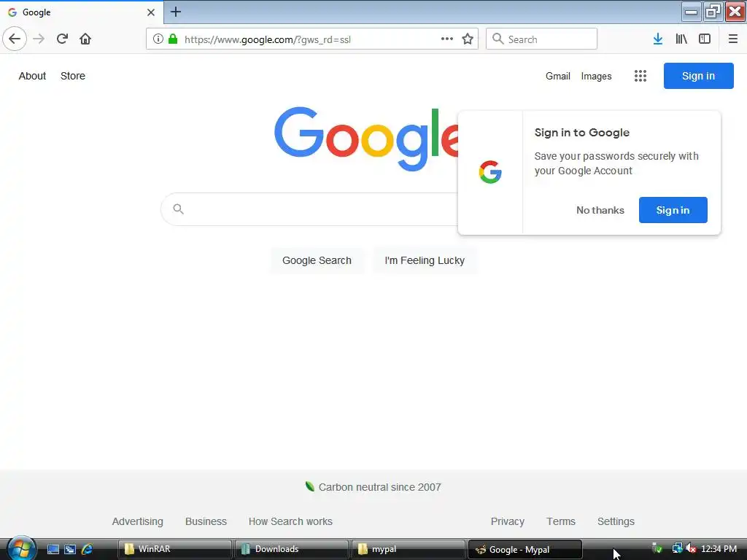This screenshot has height=560, width=747.
Task: Open Carbon neutral since 2007 link
Action: pos(379,487)
